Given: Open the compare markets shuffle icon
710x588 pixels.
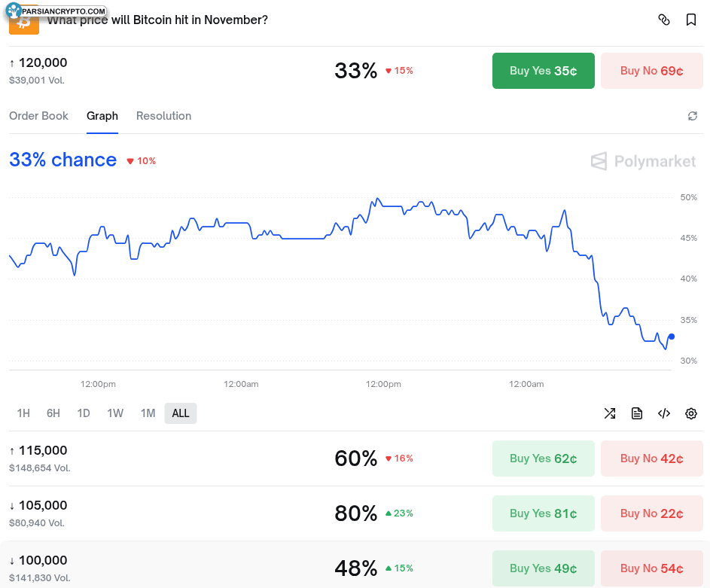Looking at the screenshot, I should click(x=609, y=413).
